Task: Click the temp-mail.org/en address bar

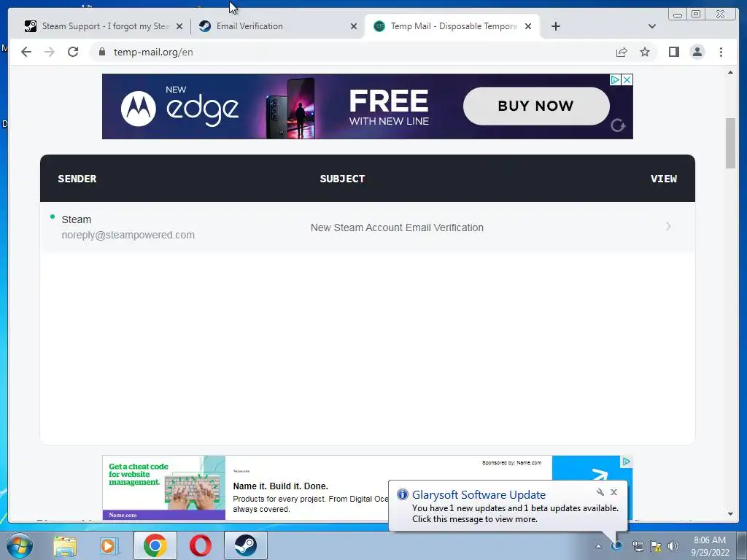Action: pyautogui.click(x=350, y=52)
